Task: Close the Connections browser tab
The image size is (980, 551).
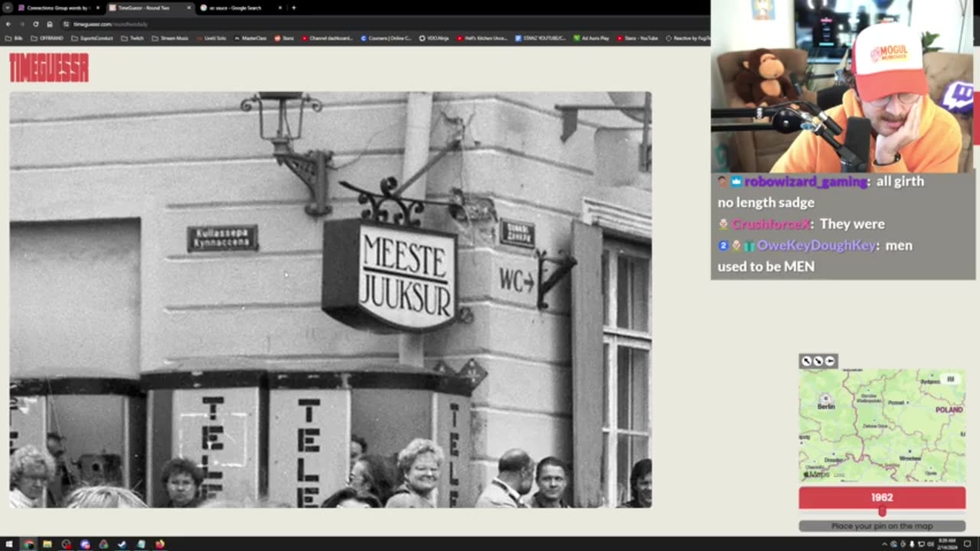Action: coord(98,8)
